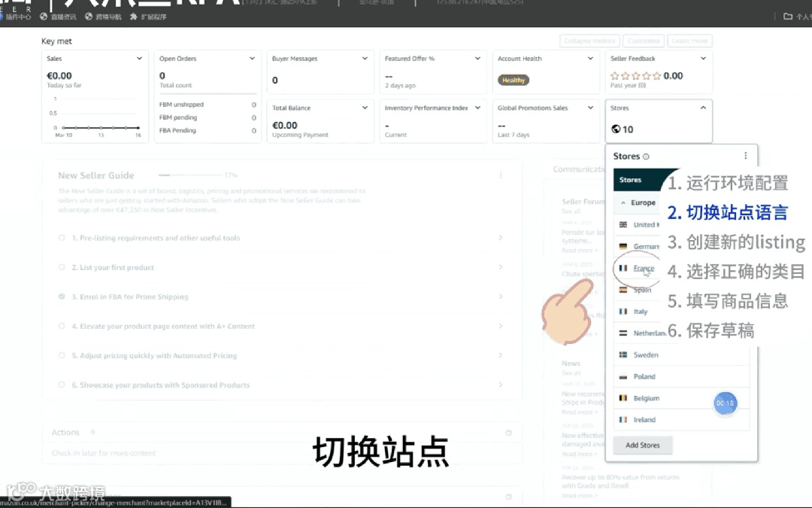
Task: Expand step 3 Enrol in FBA chevron
Action: (501, 297)
